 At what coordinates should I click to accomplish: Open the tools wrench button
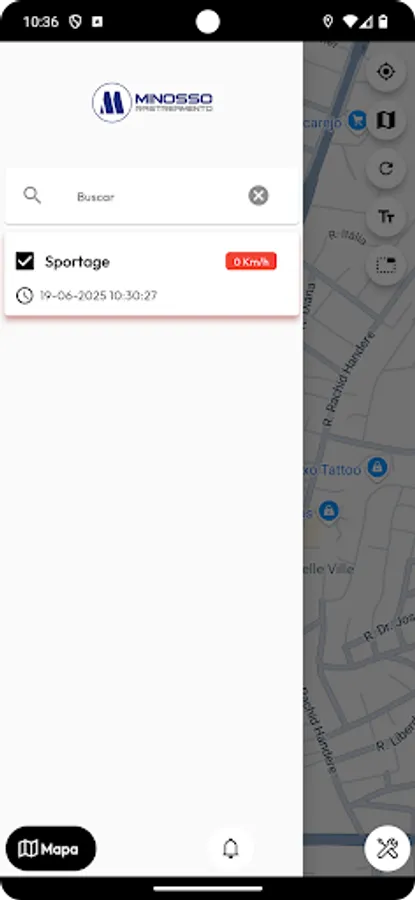387,848
